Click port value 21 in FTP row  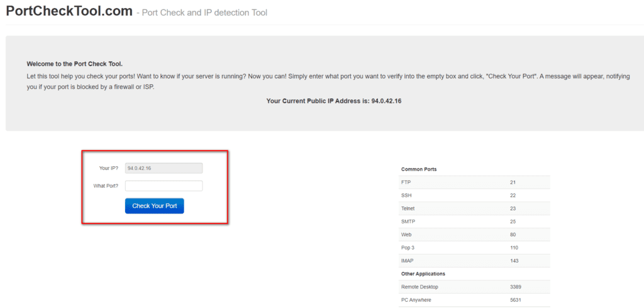pos(513,182)
